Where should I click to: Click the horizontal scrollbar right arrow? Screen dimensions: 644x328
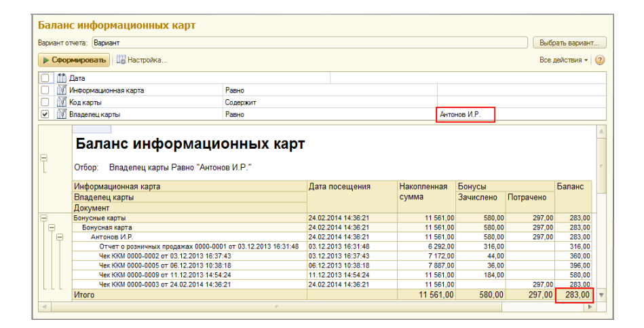[x=589, y=307]
